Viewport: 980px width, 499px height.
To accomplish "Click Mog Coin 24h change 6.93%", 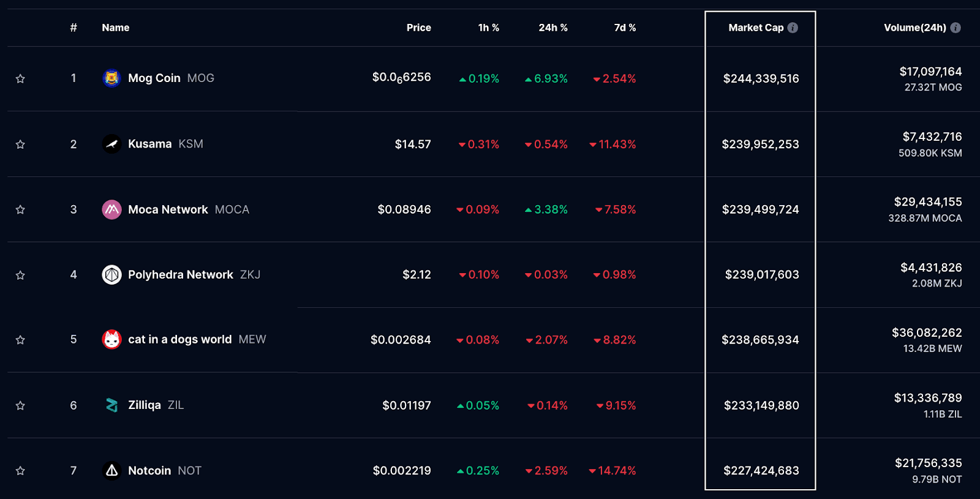I will click(546, 78).
